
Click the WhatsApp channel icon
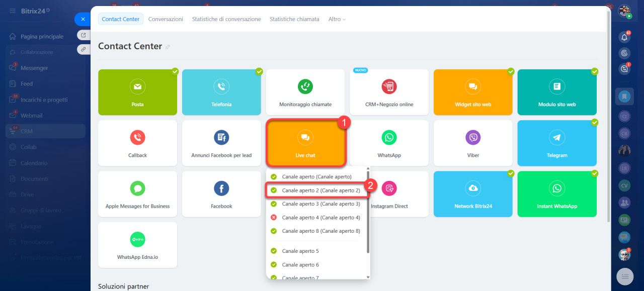pyautogui.click(x=389, y=137)
